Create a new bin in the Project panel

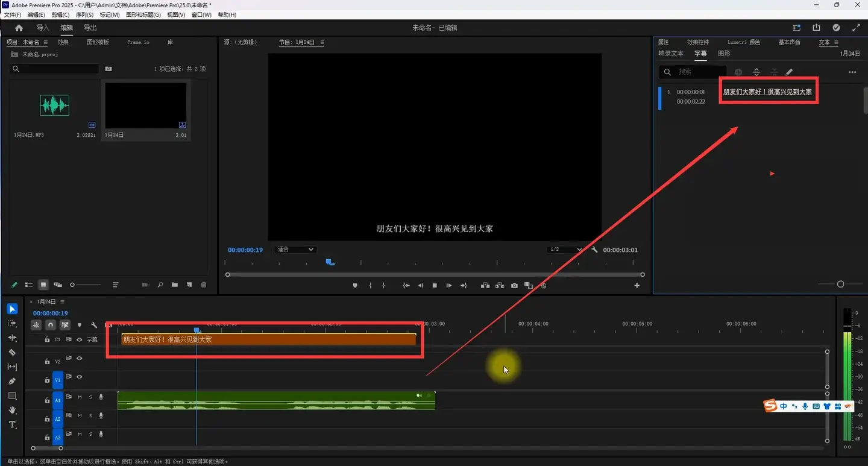point(175,285)
